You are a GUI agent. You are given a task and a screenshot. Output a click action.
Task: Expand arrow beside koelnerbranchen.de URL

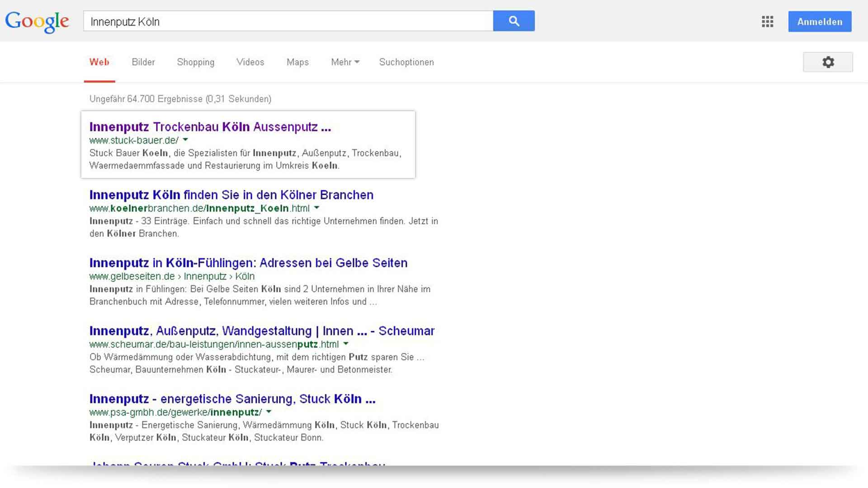[317, 208]
